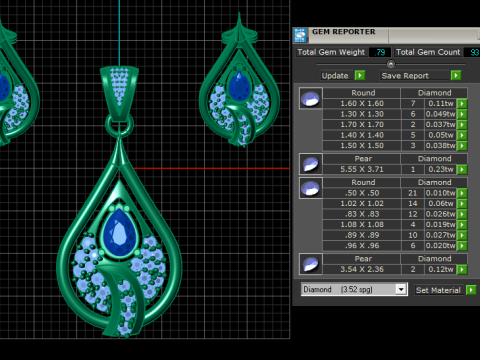This screenshot has width=480, height=360.
Task: Click the 0.23tw weight cell
Action: [440, 169]
